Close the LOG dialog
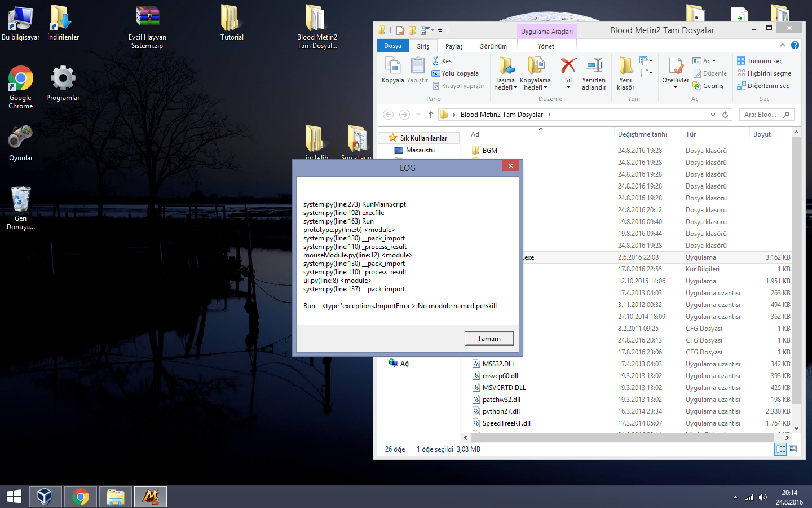This screenshot has height=508, width=812. [x=510, y=165]
